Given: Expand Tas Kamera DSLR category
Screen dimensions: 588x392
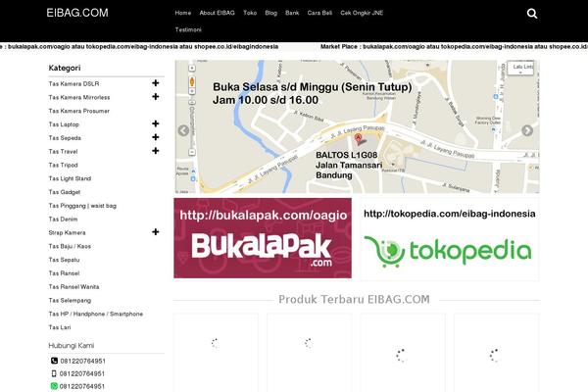Looking at the screenshot, I should click(x=155, y=83).
